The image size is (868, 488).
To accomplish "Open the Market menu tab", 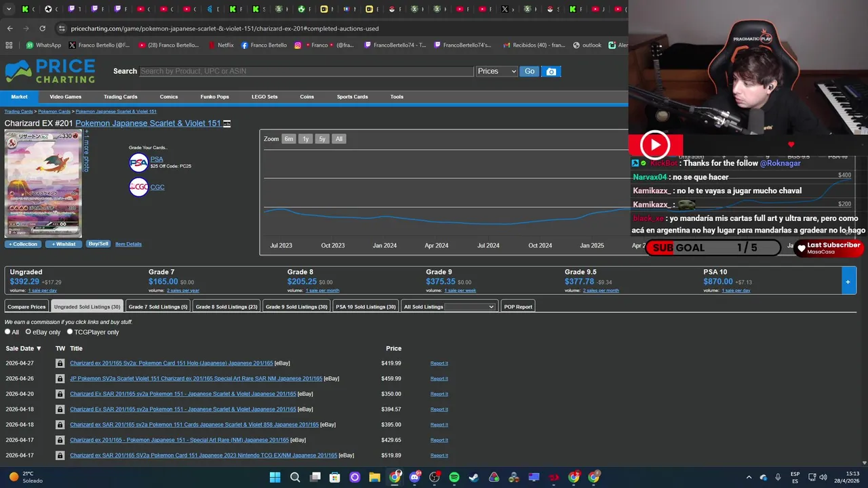I will pyautogui.click(x=19, y=97).
